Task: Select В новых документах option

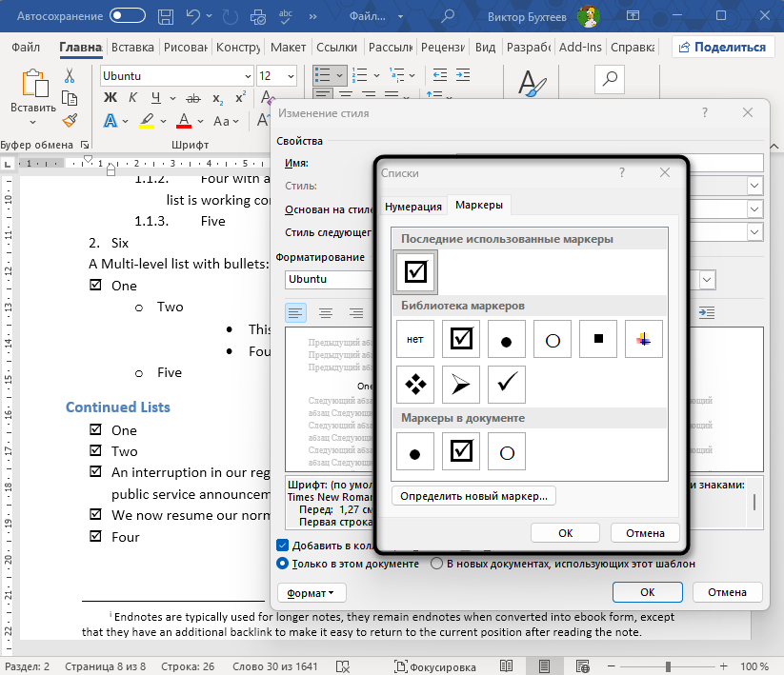Action: [436, 564]
